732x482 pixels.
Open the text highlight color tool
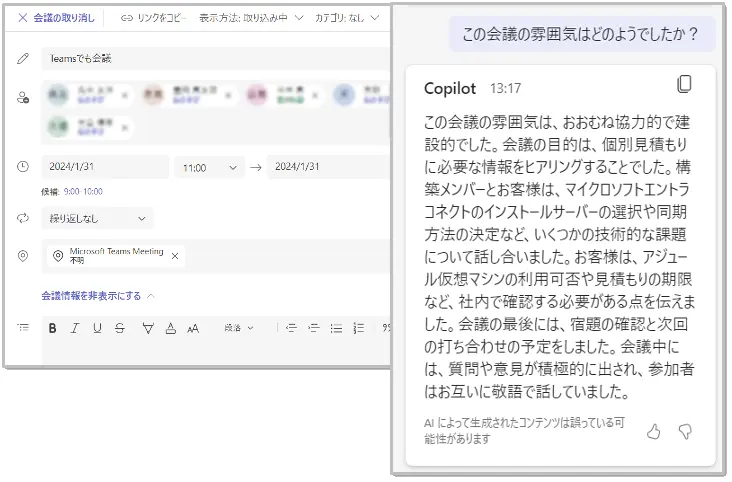[148, 328]
